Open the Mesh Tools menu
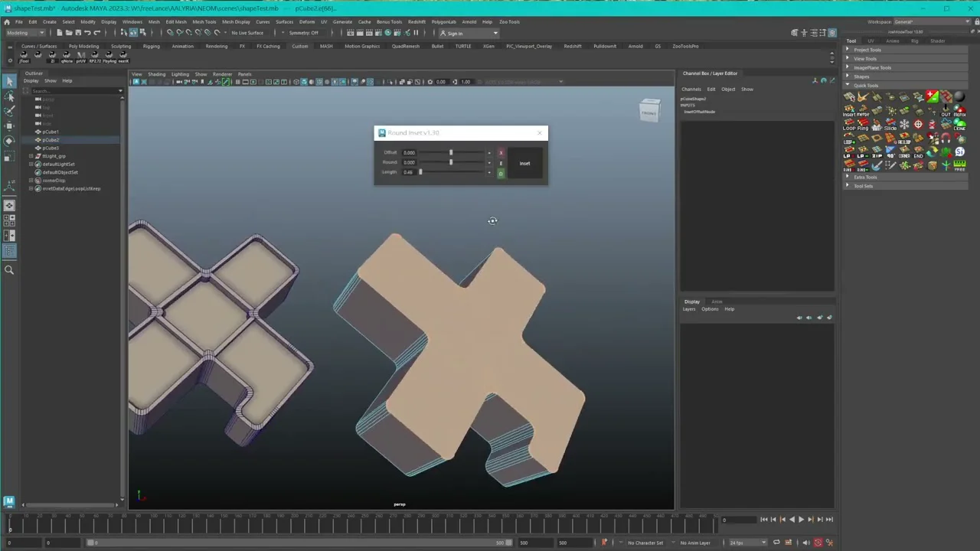The width and height of the screenshot is (980, 551). tap(204, 21)
